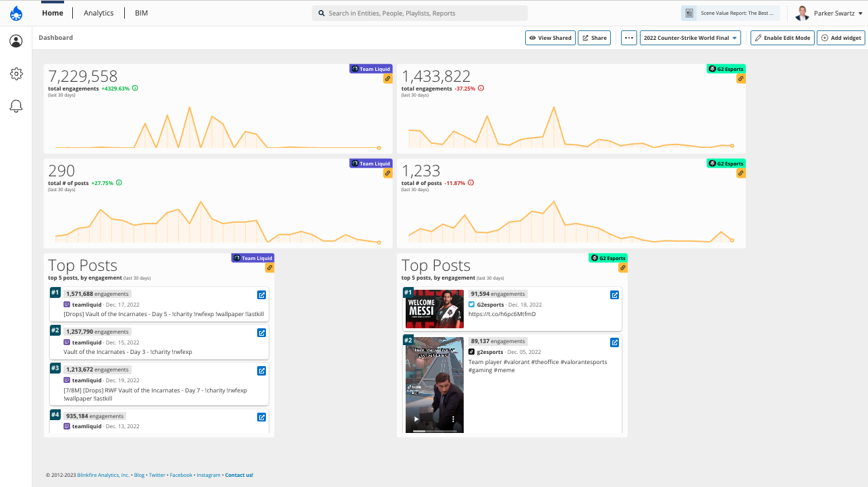Viewport: 868px width, 487px height.
Task: Click the 7,229,558 total engagements value
Action: pos(83,76)
